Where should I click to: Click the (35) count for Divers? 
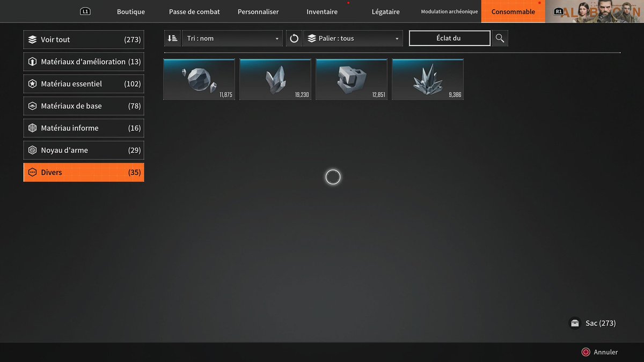(135, 172)
